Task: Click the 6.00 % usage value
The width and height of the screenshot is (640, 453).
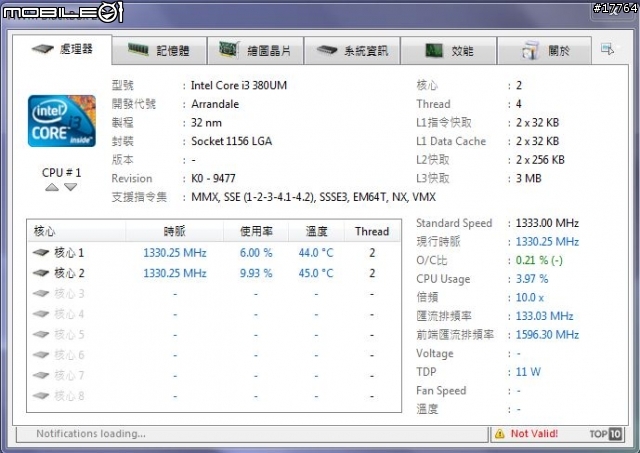Action: [256, 253]
